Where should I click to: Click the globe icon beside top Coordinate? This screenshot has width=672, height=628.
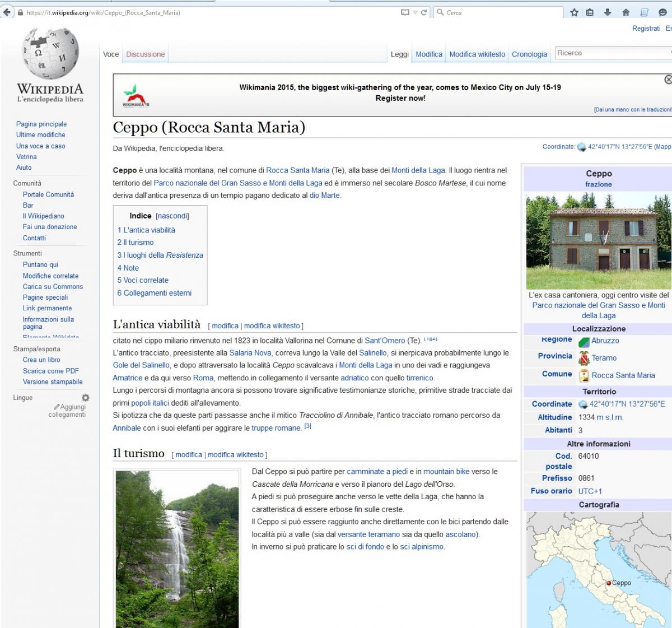point(581,147)
